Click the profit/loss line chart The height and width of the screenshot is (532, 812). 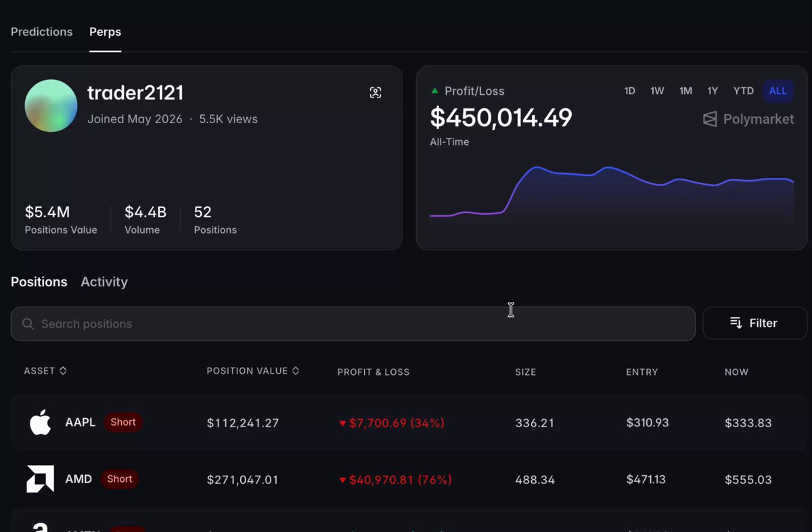[612, 195]
